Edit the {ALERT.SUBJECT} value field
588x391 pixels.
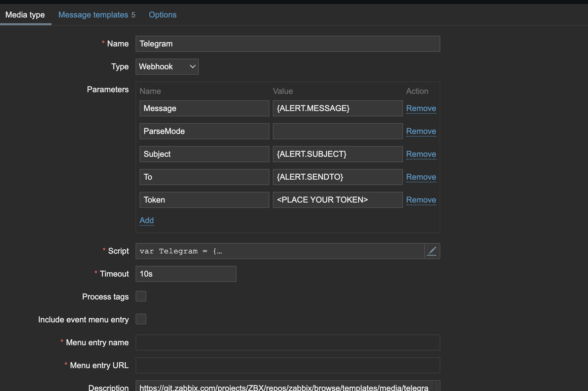(x=338, y=154)
